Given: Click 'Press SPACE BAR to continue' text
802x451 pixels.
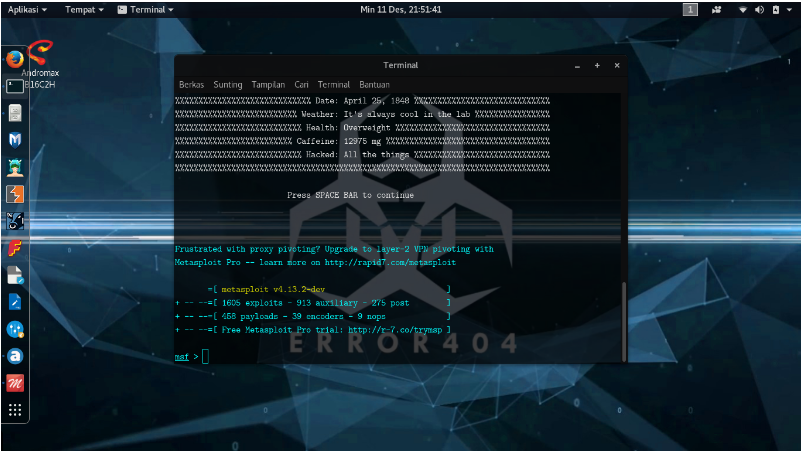Looking at the screenshot, I should 350,195.
